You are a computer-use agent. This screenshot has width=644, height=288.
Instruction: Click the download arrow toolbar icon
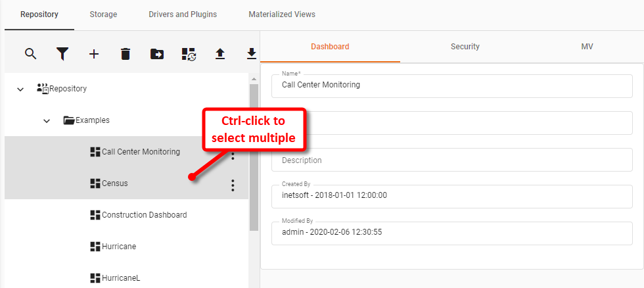click(x=251, y=53)
